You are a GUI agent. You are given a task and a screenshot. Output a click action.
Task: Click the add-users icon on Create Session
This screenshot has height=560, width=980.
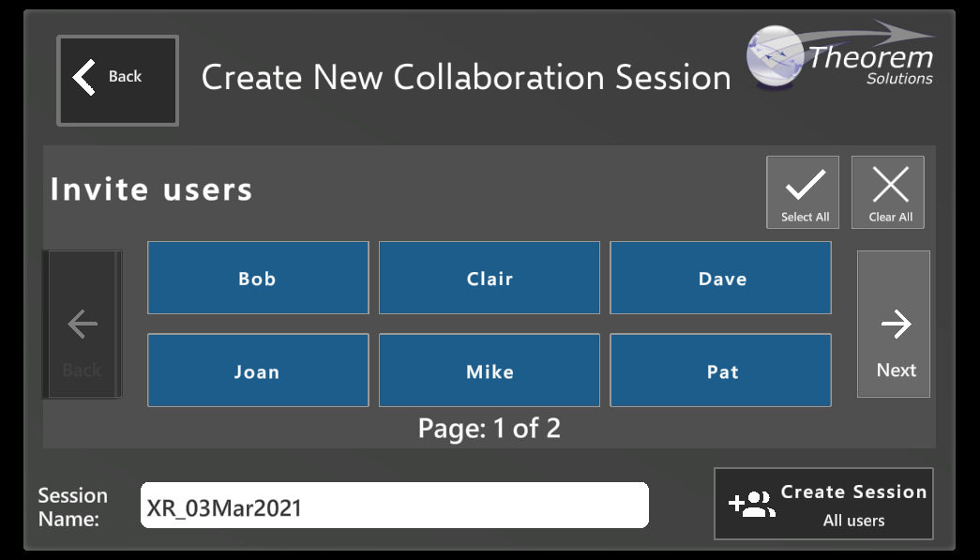tap(751, 505)
